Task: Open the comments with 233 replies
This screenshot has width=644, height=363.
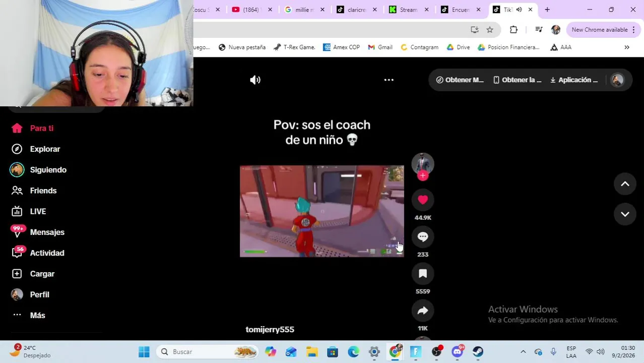Action: (423, 236)
